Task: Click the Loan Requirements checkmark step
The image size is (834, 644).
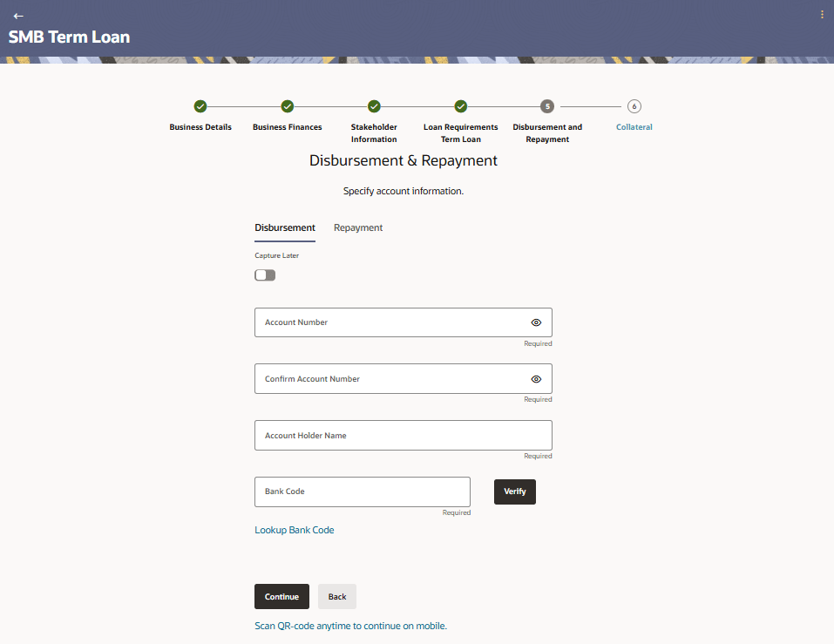Action: point(461,106)
